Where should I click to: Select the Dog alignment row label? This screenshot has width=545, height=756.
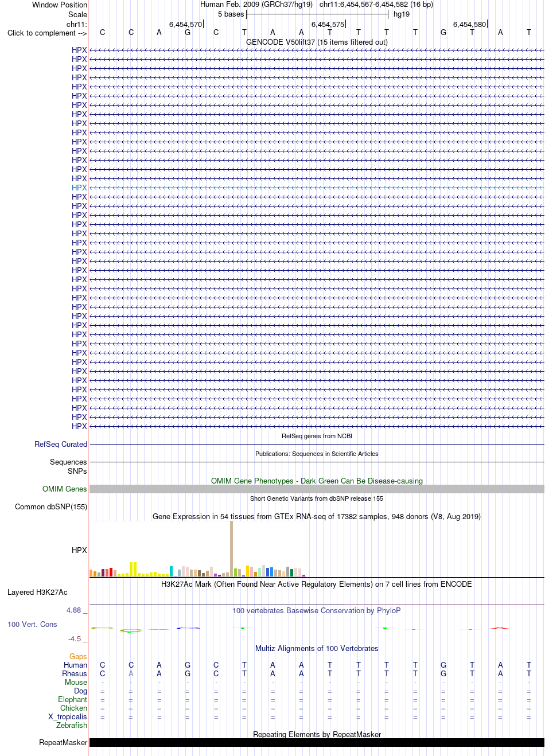coord(80,691)
